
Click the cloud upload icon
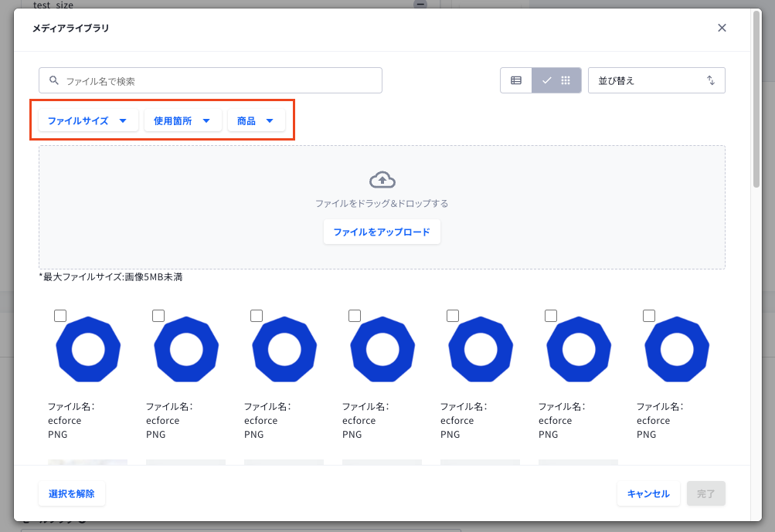[382, 180]
